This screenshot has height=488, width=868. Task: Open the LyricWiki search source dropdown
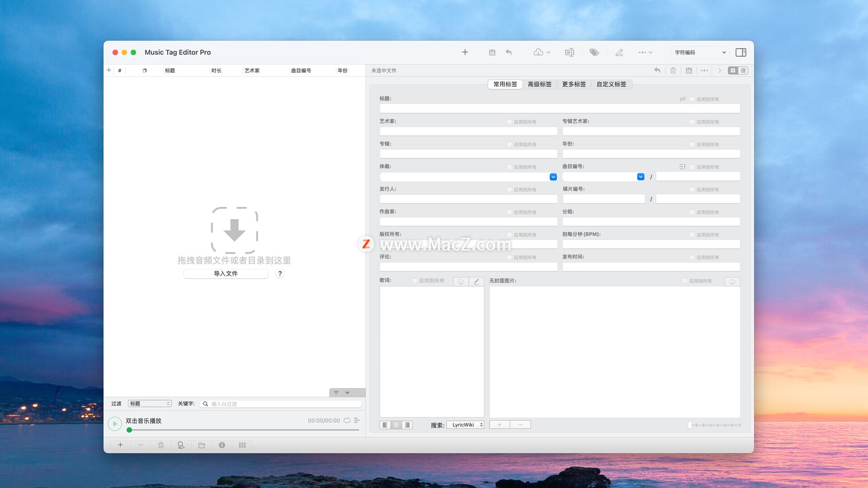point(465,425)
